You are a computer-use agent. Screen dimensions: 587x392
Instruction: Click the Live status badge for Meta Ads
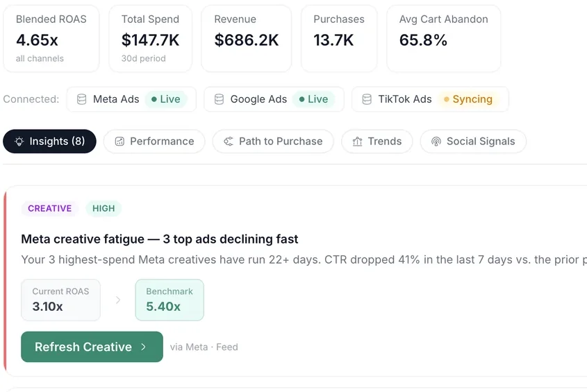coord(166,99)
